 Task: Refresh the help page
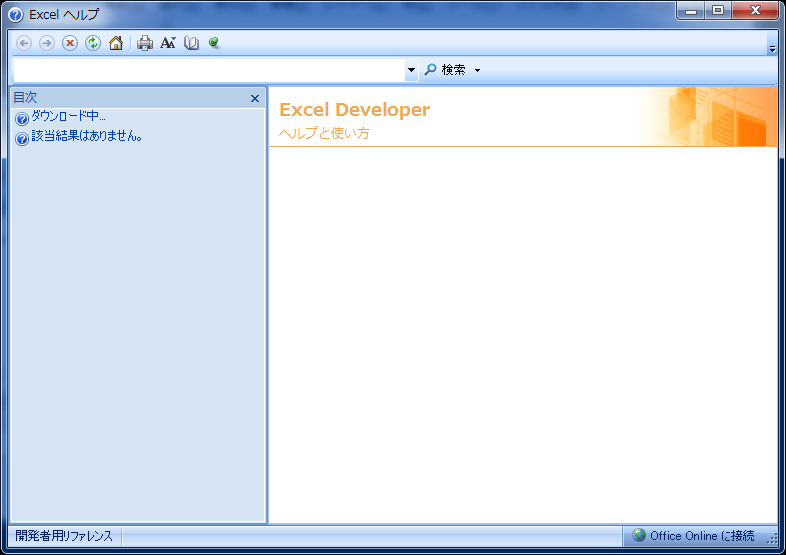(93, 43)
